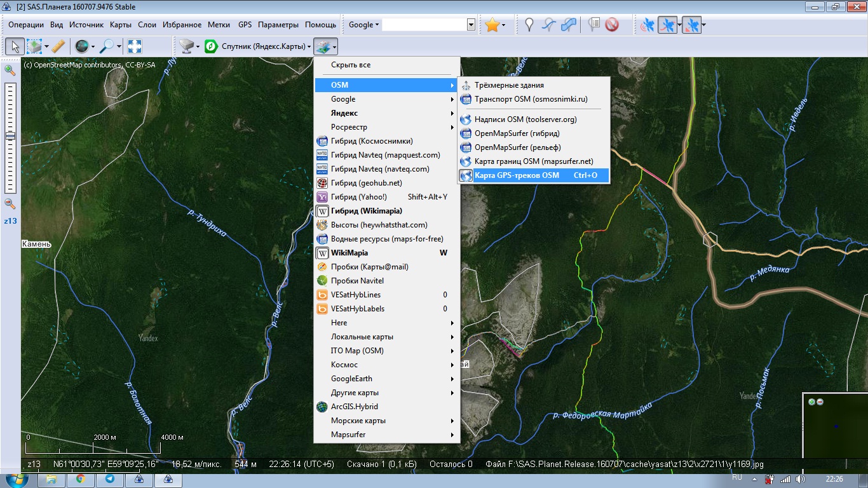Expand the Локальные карты submenu
This screenshot has height=488, width=868.
(387, 337)
